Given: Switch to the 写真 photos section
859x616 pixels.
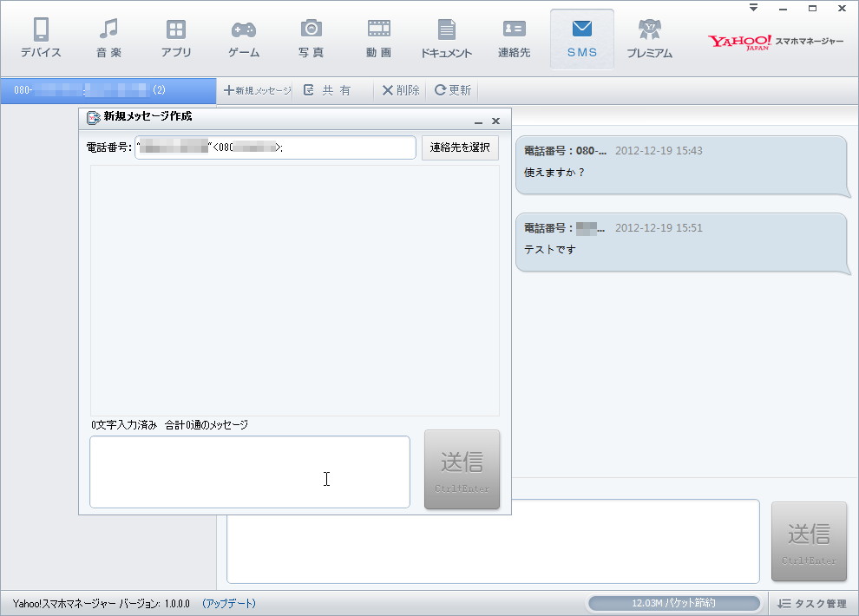Looking at the screenshot, I should (311, 38).
